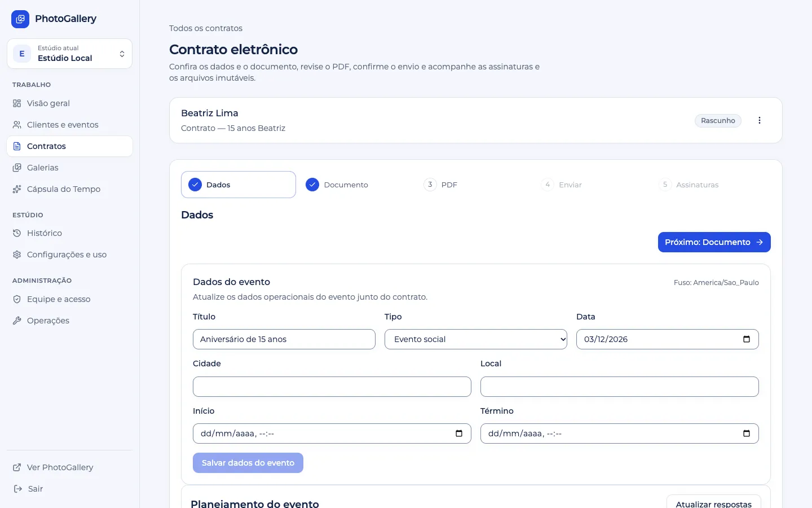Screen dimensions: 812x508
Task: Click the Configurações e uso gear icon
Action: click(x=17, y=255)
